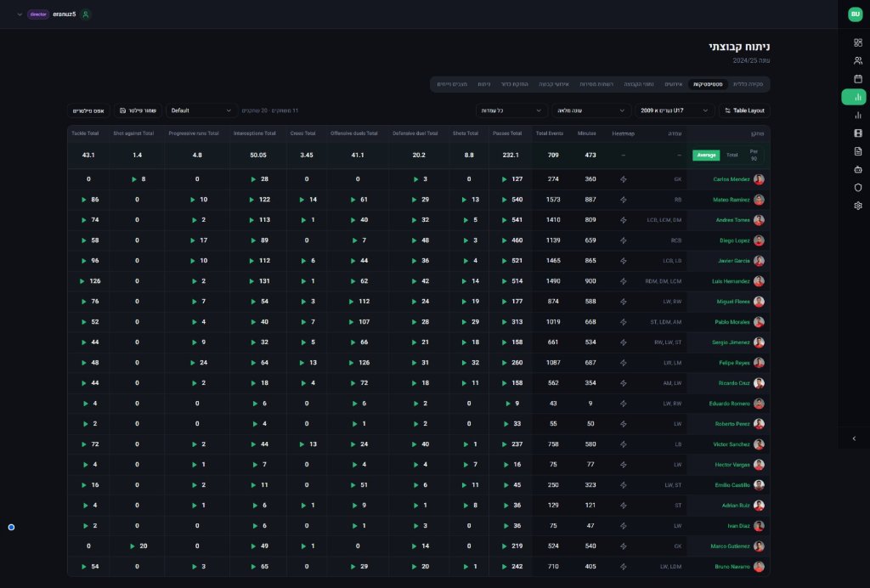Open the כל עמדות positions dropdown
Viewport: 870px width, 588px height.
coord(511,111)
